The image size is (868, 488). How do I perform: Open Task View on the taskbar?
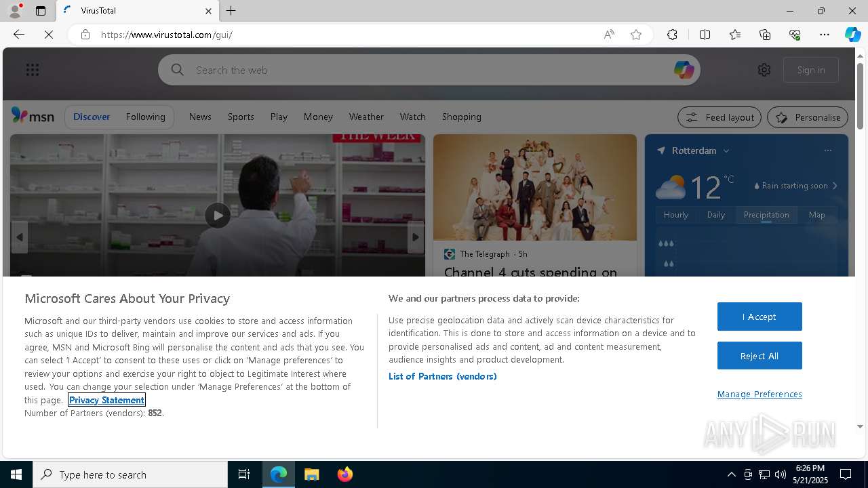[244, 474]
